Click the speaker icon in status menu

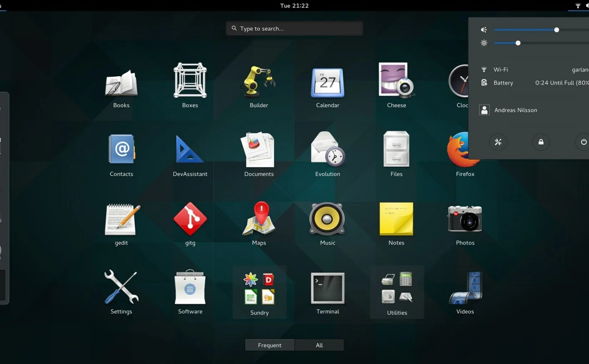tap(484, 30)
